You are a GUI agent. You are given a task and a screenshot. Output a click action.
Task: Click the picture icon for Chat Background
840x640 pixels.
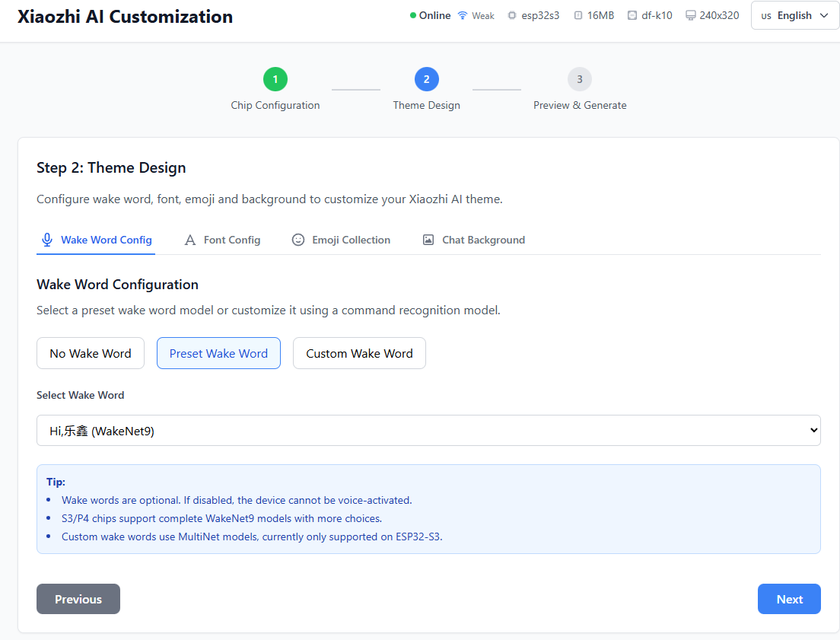[x=428, y=240]
